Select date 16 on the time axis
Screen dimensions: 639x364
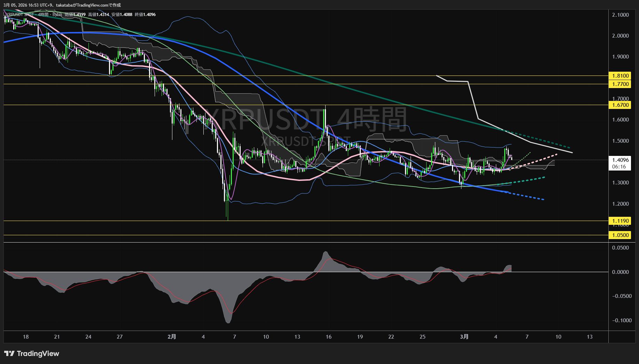tap(328, 337)
